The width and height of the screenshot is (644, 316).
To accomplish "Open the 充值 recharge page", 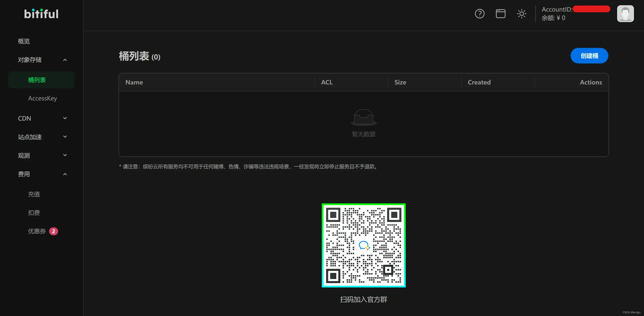I will pos(34,194).
